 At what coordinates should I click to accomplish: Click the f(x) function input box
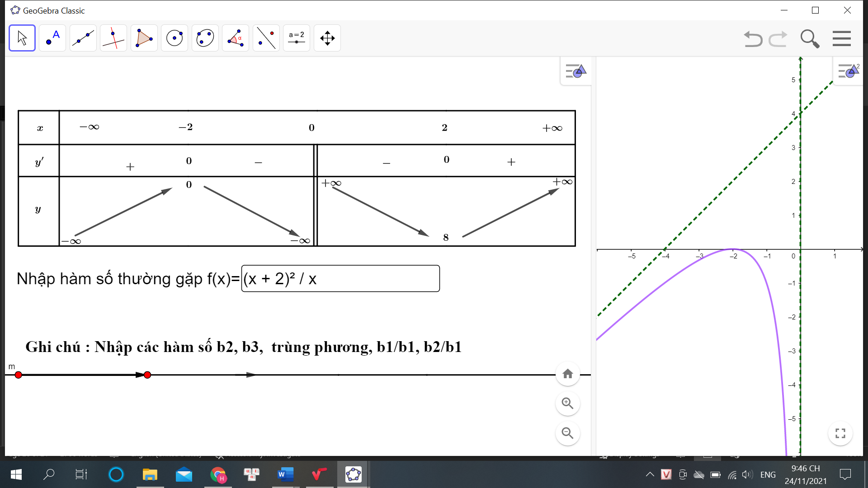[340, 279]
